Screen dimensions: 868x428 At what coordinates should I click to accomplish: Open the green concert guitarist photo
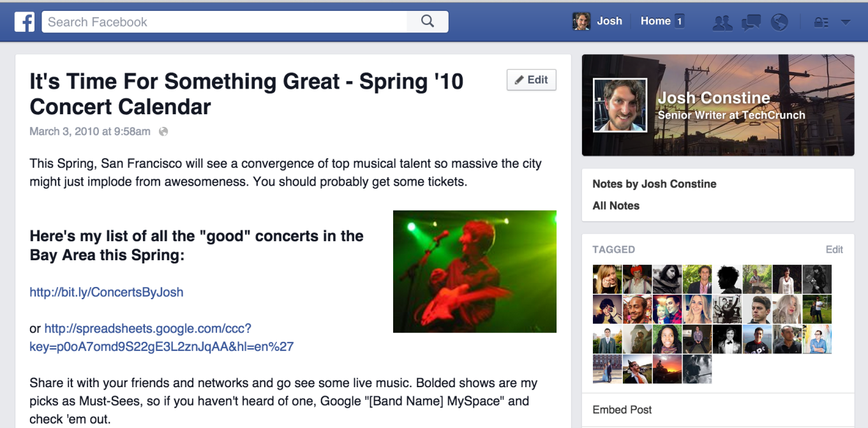point(474,271)
